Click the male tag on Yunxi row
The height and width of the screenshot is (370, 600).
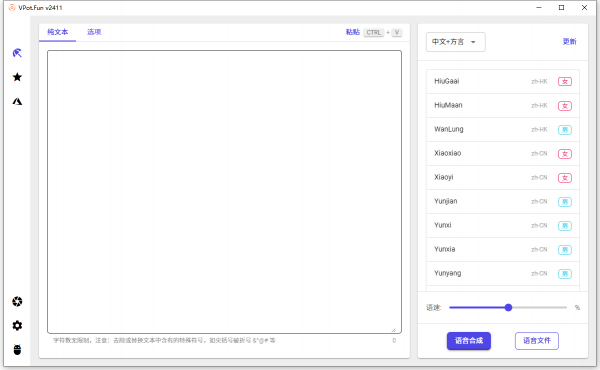[565, 226]
